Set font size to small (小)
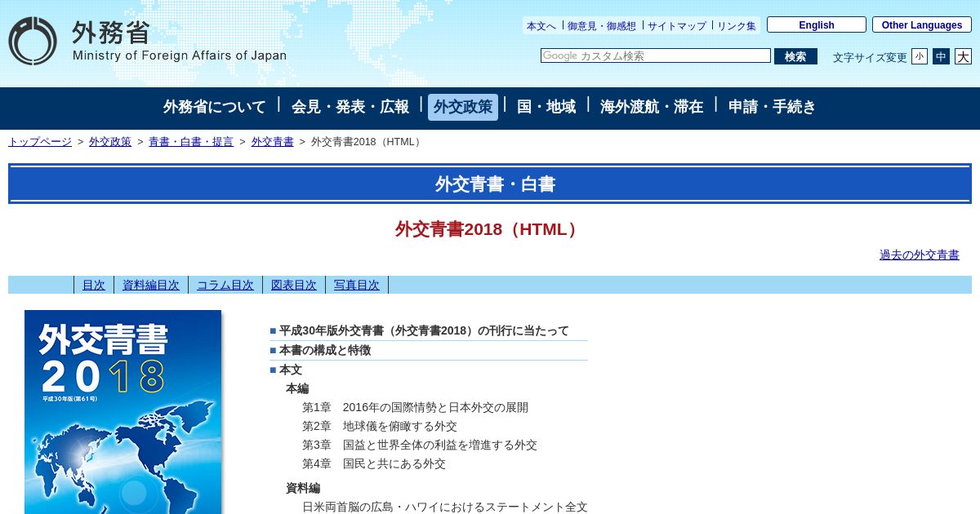This screenshot has width=980, height=514. click(920, 56)
